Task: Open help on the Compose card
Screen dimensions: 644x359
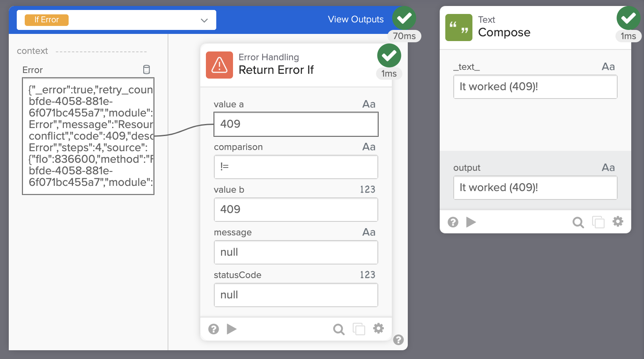Action: pyautogui.click(x=453, y=222)
